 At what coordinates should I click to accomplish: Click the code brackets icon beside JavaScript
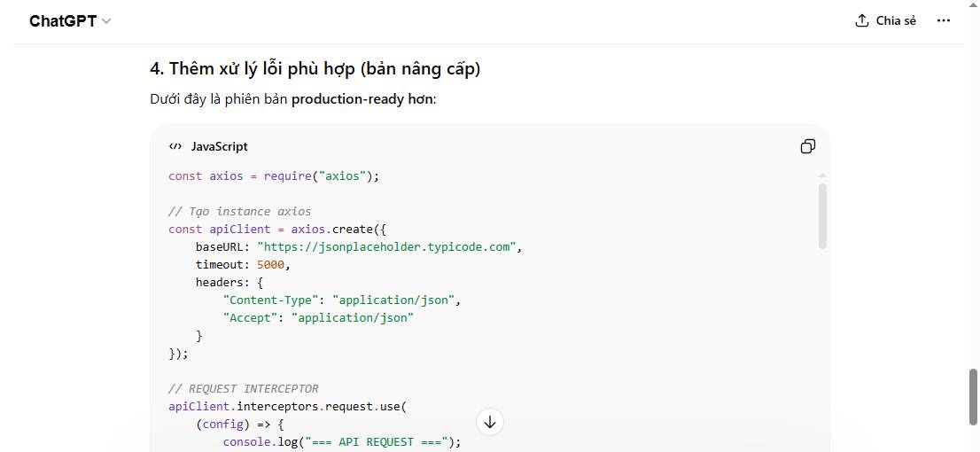coord(175,146)
